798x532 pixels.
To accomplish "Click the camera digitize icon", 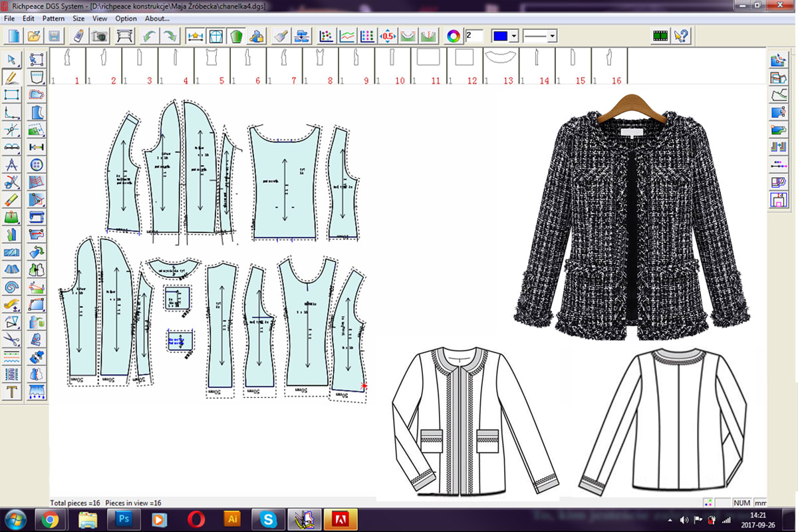I will point(100,36).
